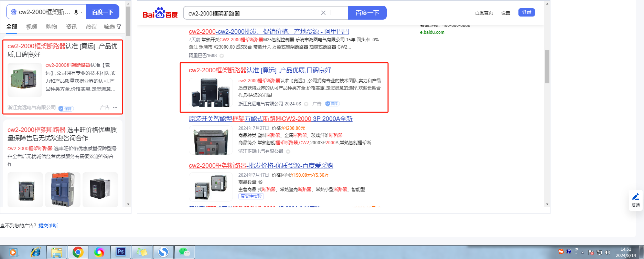
Task: Open mobile result 选丰旺价格优惠质量保障
Action: pyautogui.click(x=62, y=134)
